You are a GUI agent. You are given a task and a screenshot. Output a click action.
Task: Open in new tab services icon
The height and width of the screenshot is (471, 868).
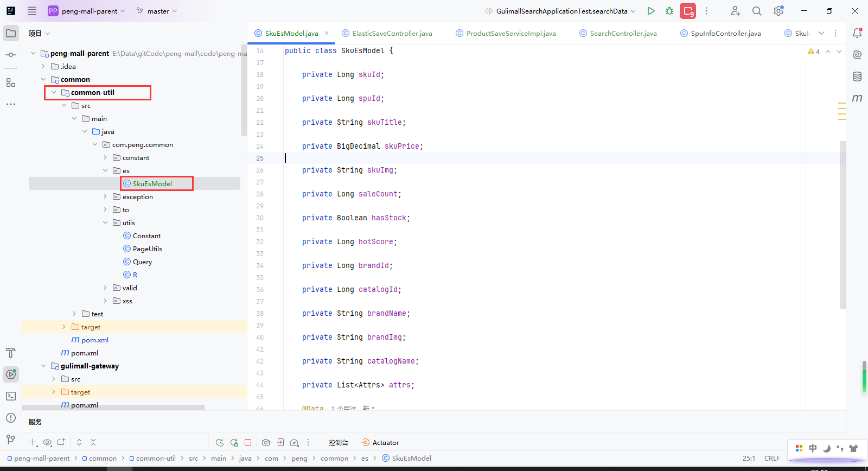[61, 442]
